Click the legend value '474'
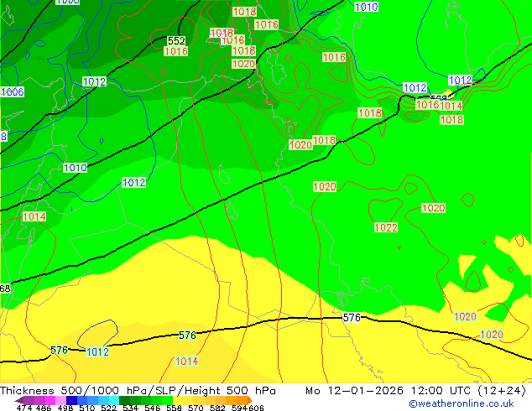The height and width of the screenshot is (411, 532). tap(24, 408)
